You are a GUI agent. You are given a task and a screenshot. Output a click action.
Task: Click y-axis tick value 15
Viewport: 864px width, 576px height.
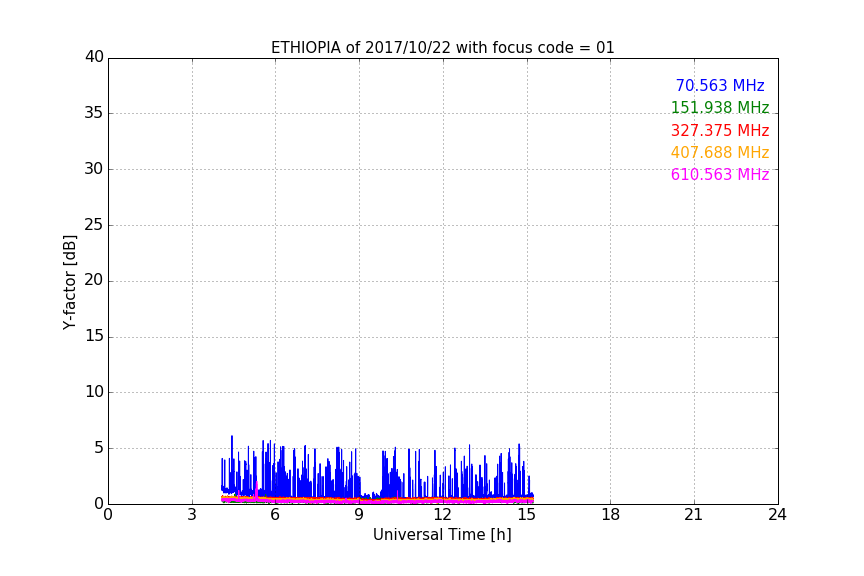pos(94,336)
